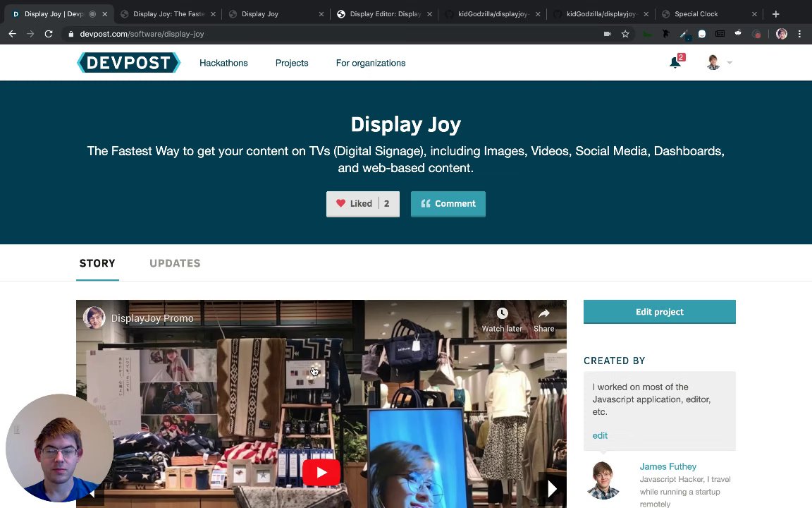
Task: Click the Edit project button
Action: click(659, 312)
